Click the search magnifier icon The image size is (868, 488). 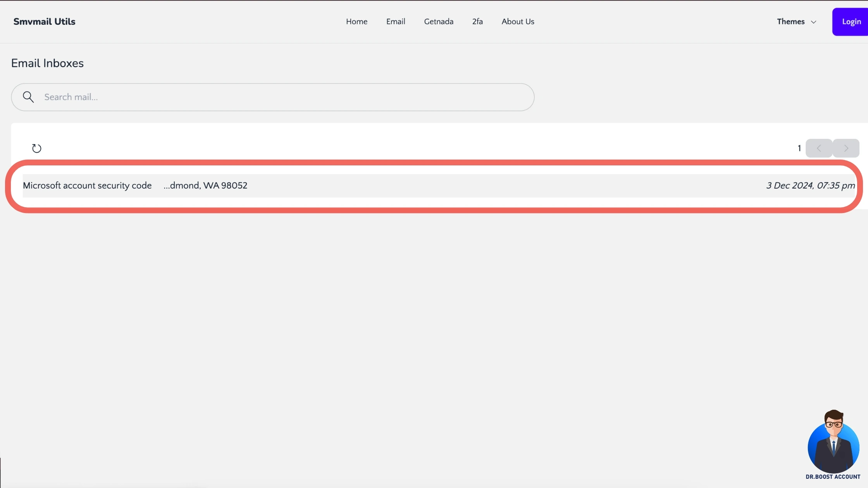[x=28, y=97]
